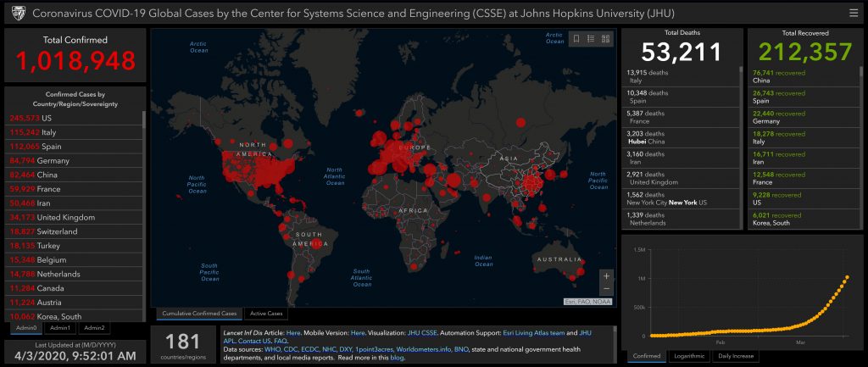This screenshot has height=367, width=868.
Task: Click the red outbreak circle over Brazil
Action: [316, 243]
